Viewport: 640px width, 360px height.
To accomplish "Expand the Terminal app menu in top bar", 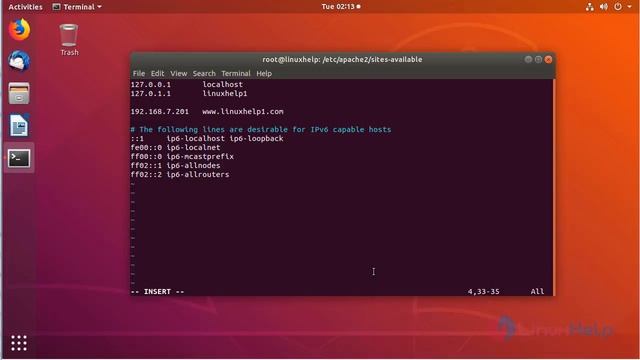I will [x=77, y=7].
